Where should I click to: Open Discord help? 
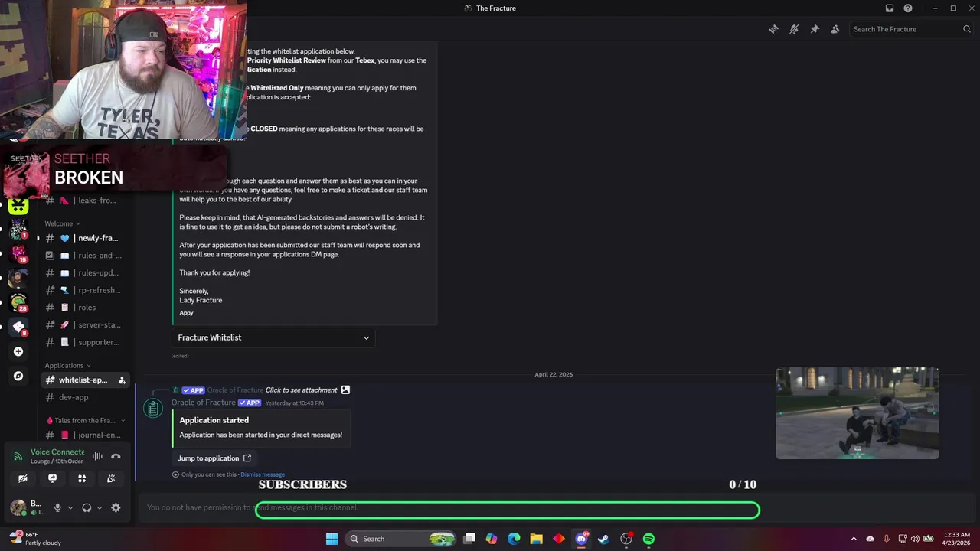(x=908, y=8)
